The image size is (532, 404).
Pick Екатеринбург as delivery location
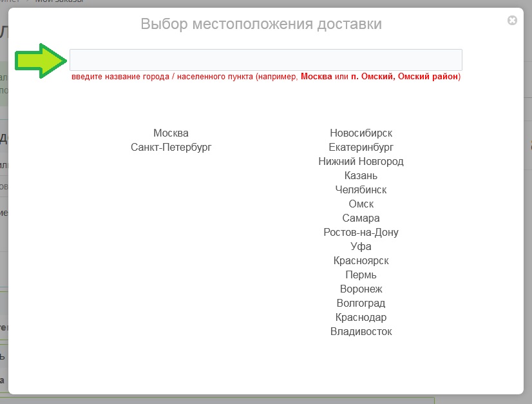pos(361,148)
